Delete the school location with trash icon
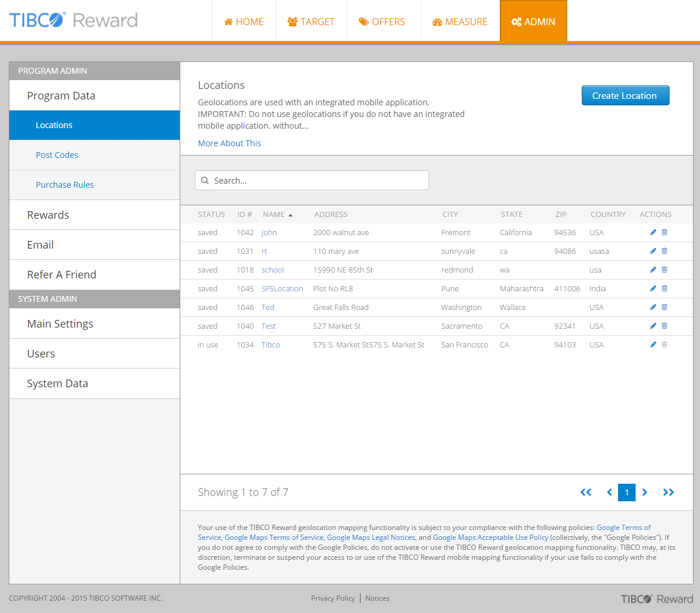Image resolution: width=700 pixels, height=613 pixels. 664,270
